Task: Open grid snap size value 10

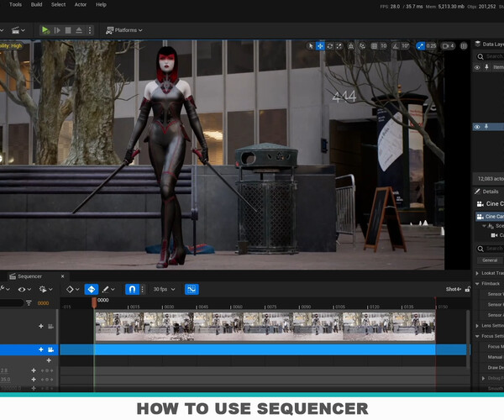Action: tap(384, 46)
